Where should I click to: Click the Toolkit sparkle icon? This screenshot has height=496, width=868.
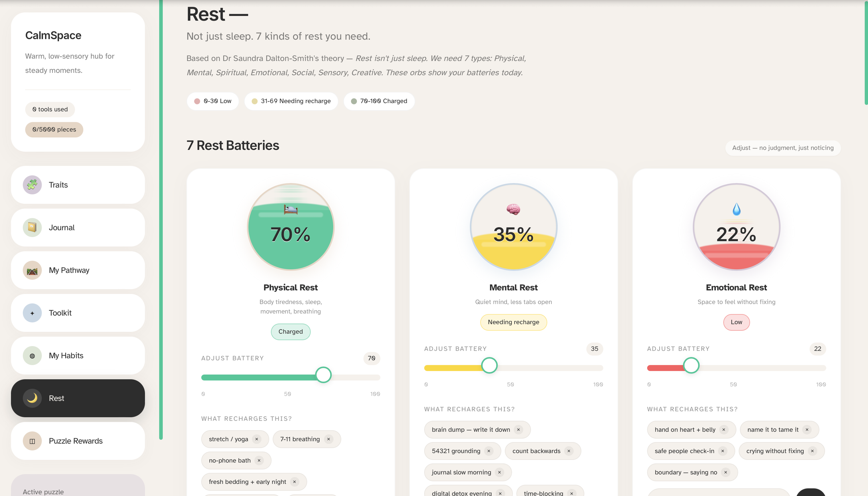click(x=32, y=313)
